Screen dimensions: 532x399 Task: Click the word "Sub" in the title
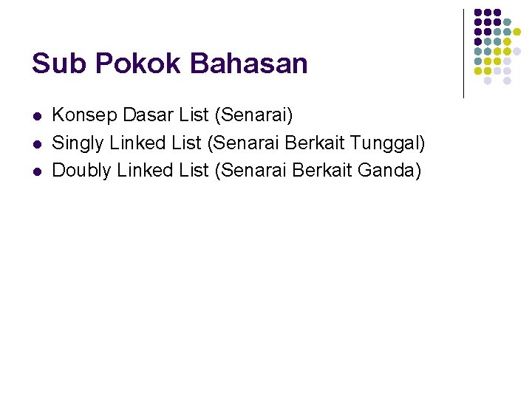coord(58,63)
